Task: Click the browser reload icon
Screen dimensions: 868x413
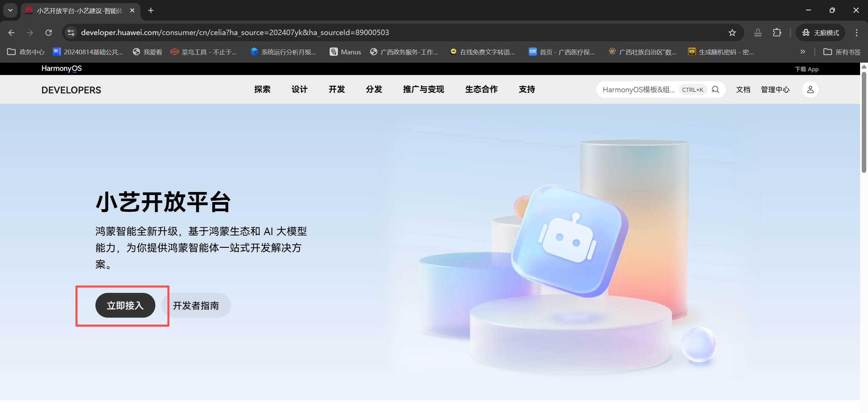Action: click(x=49, y=33)
